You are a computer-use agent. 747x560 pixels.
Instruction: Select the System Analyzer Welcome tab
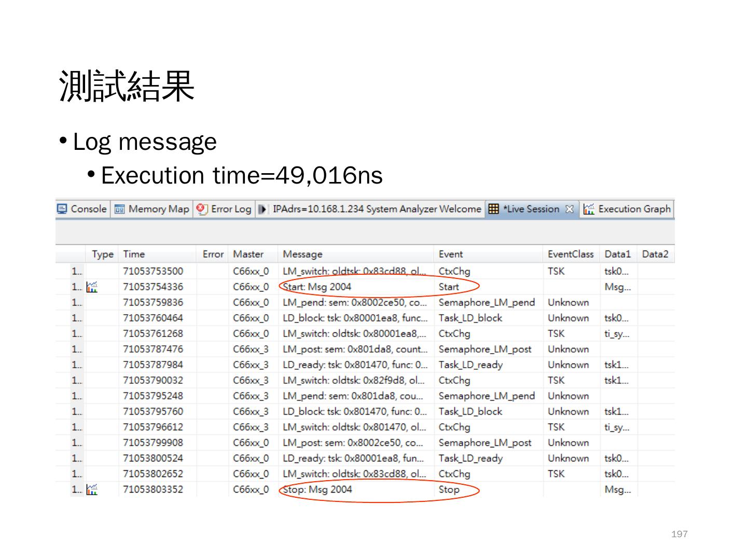(370, 209)
